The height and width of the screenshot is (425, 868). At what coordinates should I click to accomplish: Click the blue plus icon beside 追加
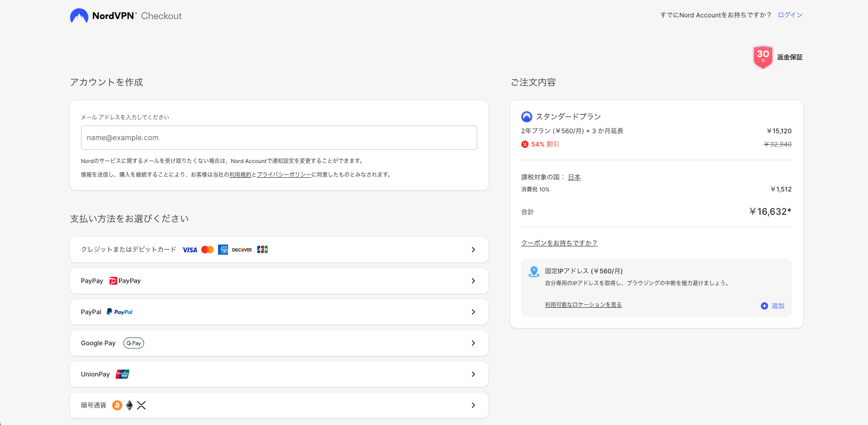pyautogui.click(x=764, y=306)
